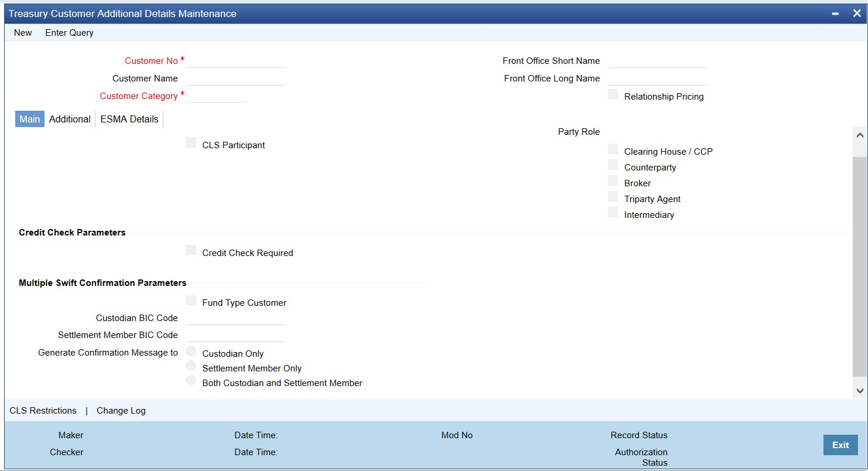Click the scroll up arrow
This screenshot has width=868, height=471.
[860, 135]
